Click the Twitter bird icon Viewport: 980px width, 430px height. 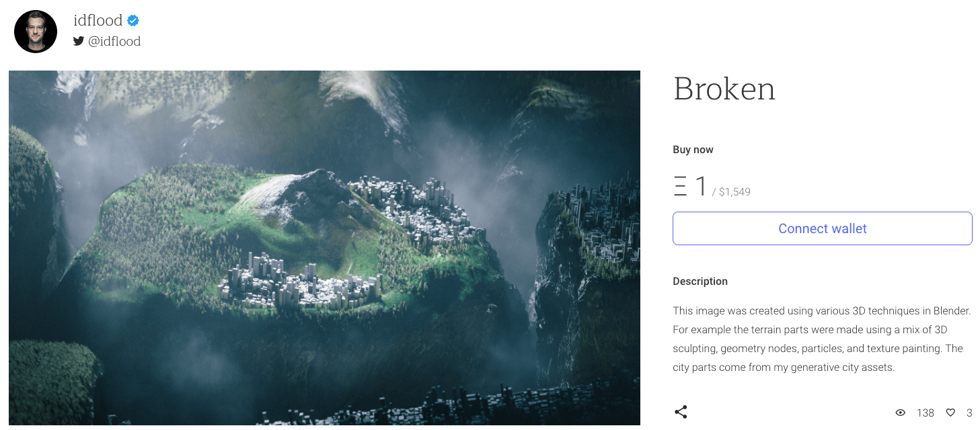pyautogui.click(x=79, y=41)
